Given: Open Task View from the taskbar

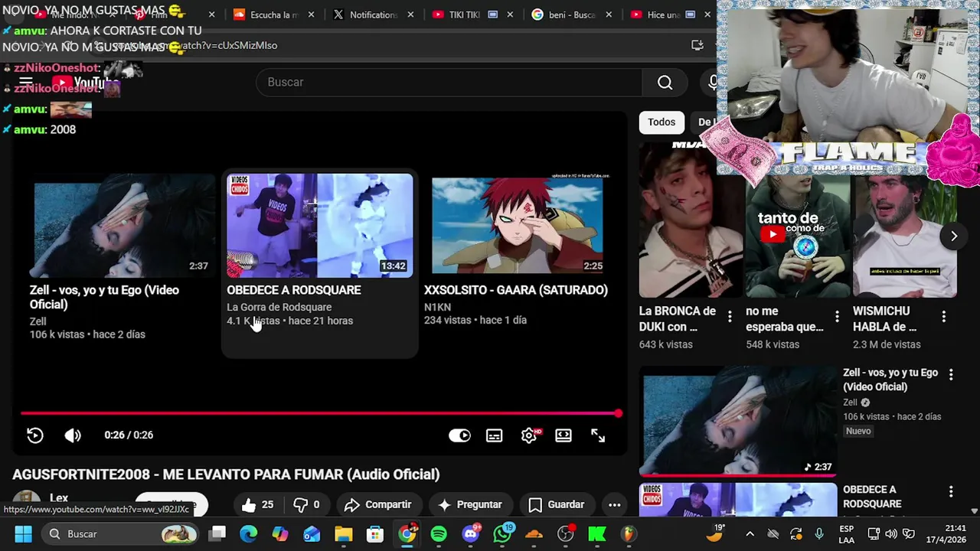Looking at the screenshot, I should 217,533.
